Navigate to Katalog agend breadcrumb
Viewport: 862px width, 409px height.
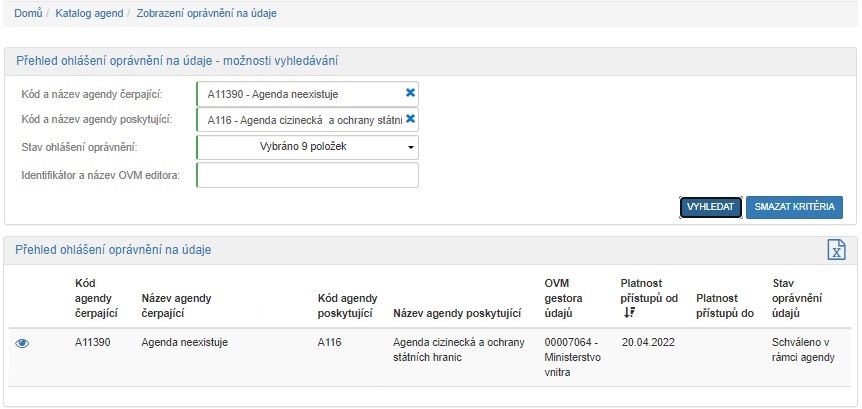(x=89, y=14)
